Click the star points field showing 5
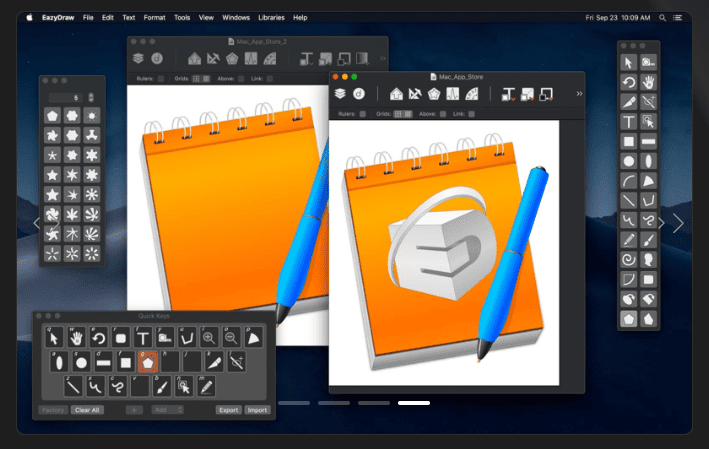Viewport: 709px width, 449px height. coord(67,97)
